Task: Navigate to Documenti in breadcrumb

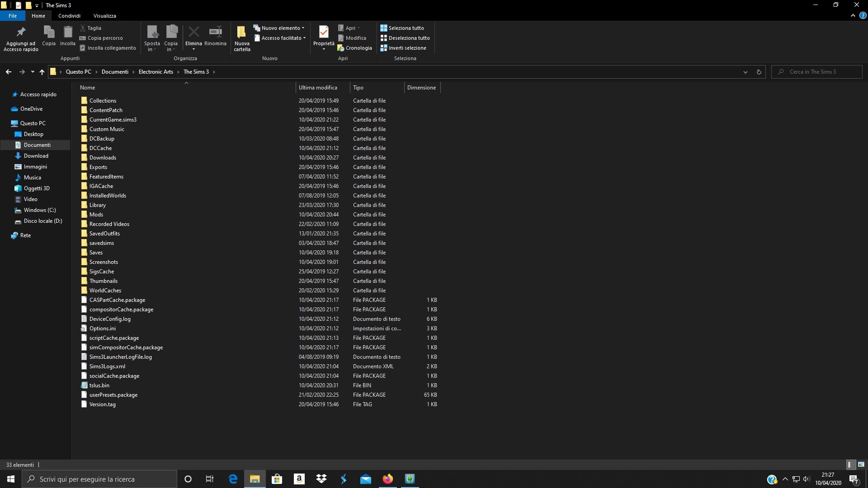Action: coord(115,72)
